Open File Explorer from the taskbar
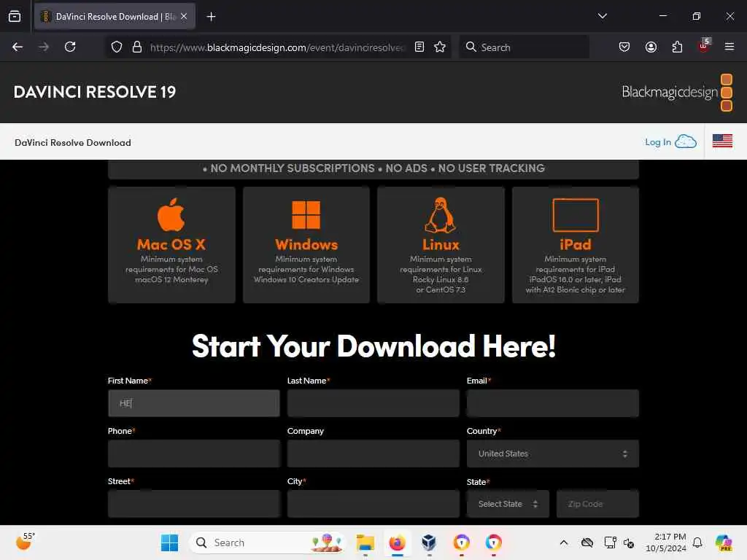 coord(365,542)
